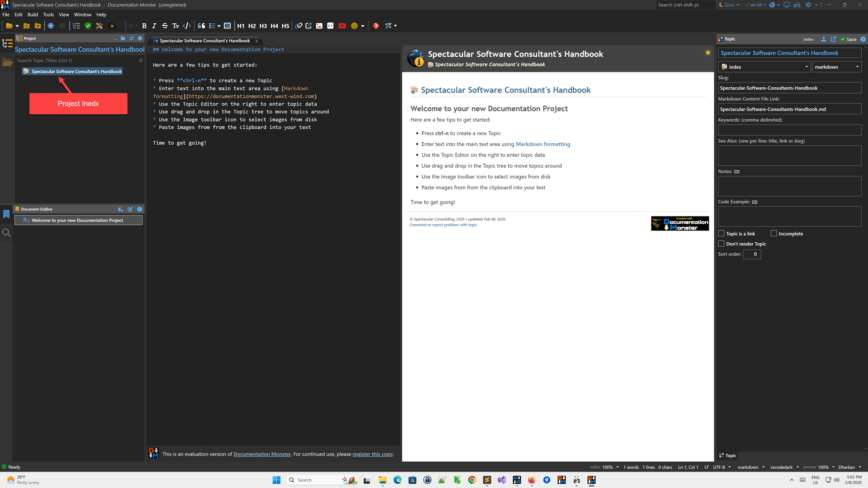Open the Tools menu
Screen dimensions: 868x488
click(x=48, y=14)
